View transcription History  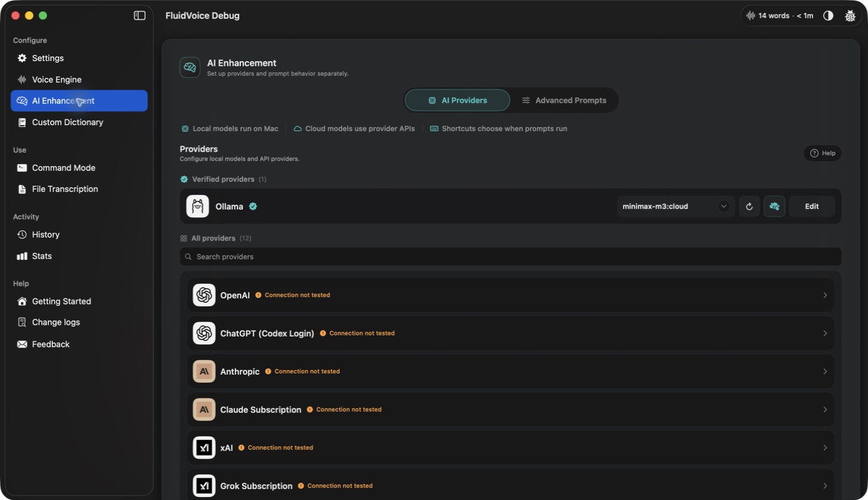[x=79, y=234]
